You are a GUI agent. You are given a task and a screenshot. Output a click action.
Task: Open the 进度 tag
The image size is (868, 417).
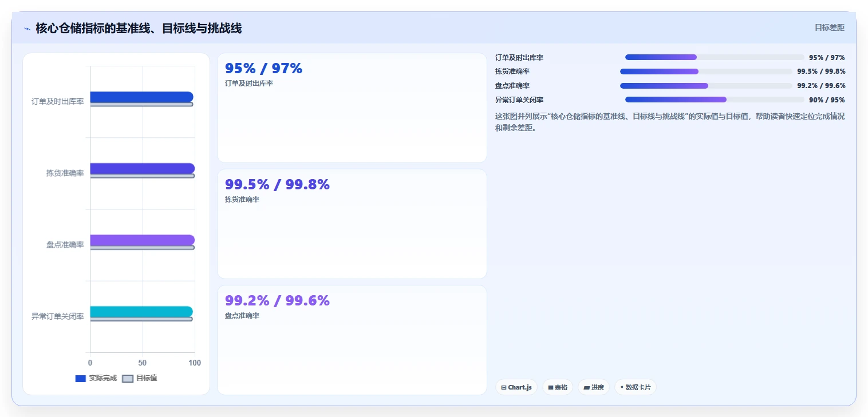[594, 387]
